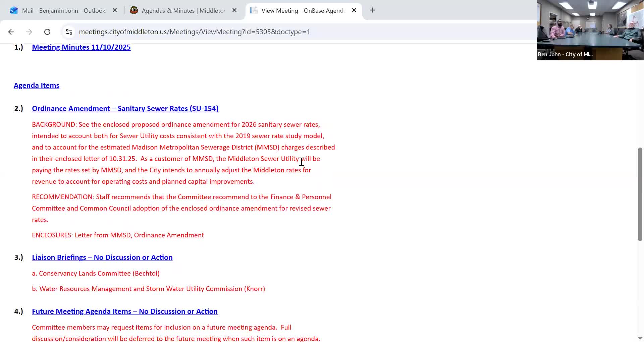
Task: Switch to the Outlook Mail tab
Action: pyautogui.click(x=63, y=10)
